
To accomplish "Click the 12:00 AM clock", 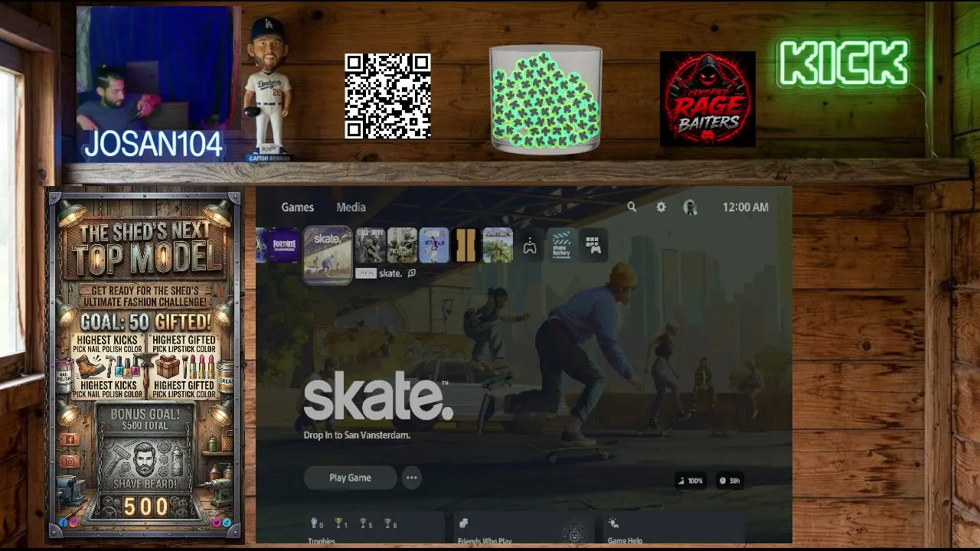I will 746,207.
